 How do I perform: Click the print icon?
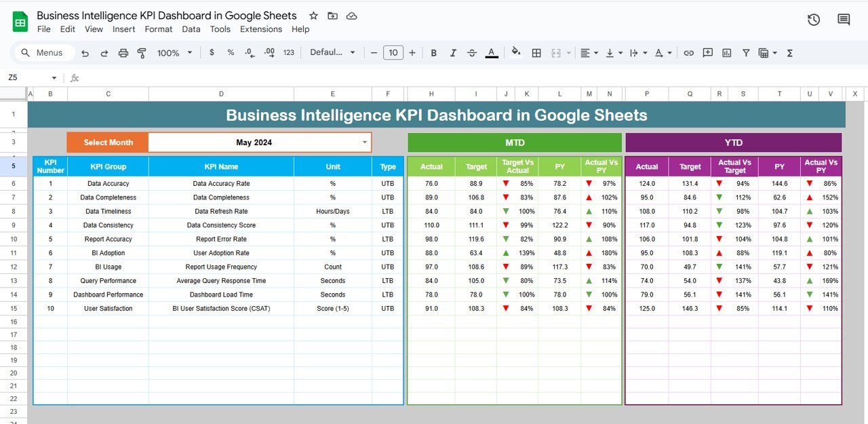tap(123, 53)
